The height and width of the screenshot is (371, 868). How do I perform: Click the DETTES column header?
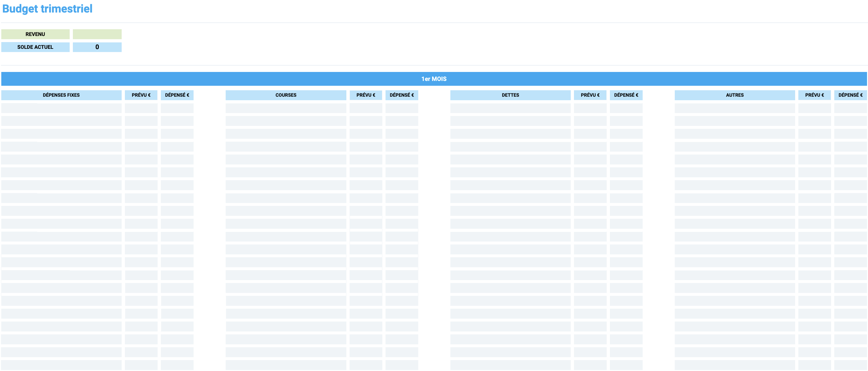pos(510,95)
